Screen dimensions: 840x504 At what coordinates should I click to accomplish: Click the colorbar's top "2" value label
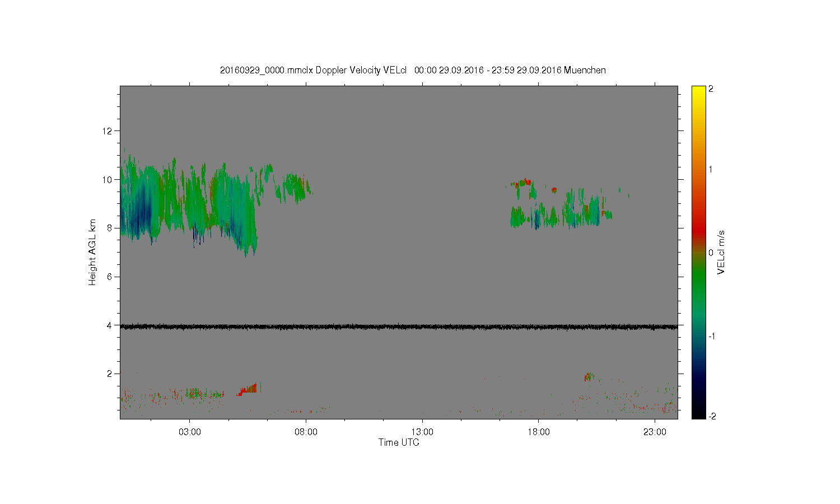[x=711, y=90]
